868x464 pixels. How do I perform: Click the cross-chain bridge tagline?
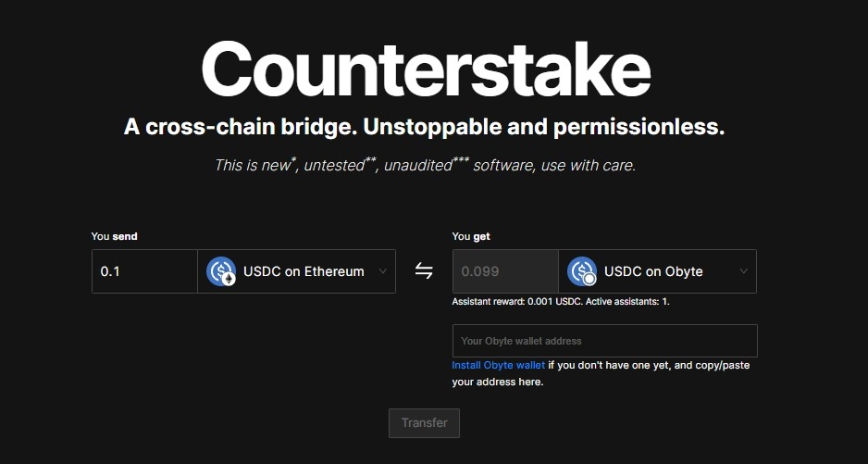click(424, 128)
